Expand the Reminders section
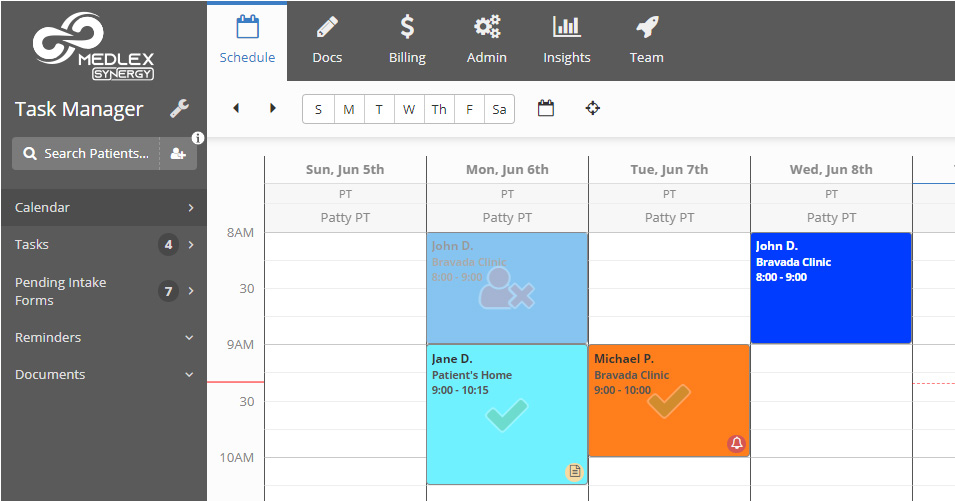Image resolution: width=955 pixels, height=501 pixels. pos(103,338)
